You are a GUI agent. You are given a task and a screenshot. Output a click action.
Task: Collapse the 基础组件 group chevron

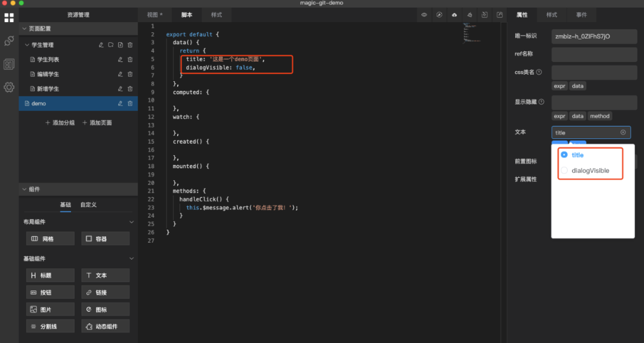click(x=131, y=258)
